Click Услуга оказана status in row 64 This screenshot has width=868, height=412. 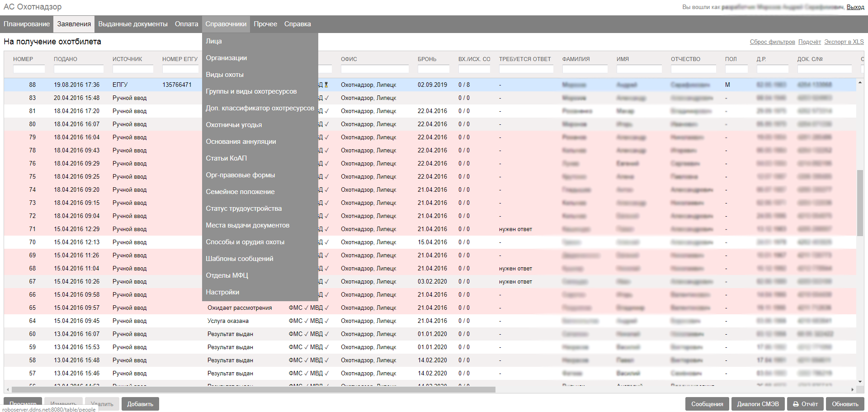pos(228,321)
